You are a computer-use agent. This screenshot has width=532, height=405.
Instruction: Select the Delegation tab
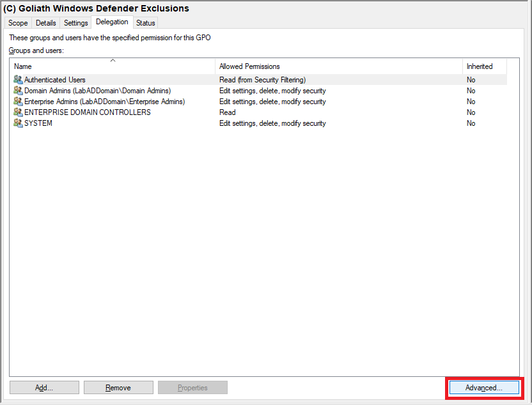point(112,22)
